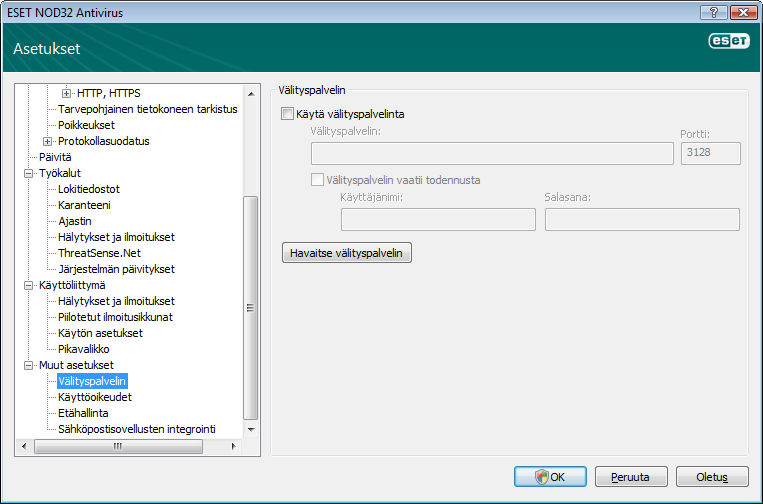Open Käyttöoikeudet settings

click(x=95, y=397)
